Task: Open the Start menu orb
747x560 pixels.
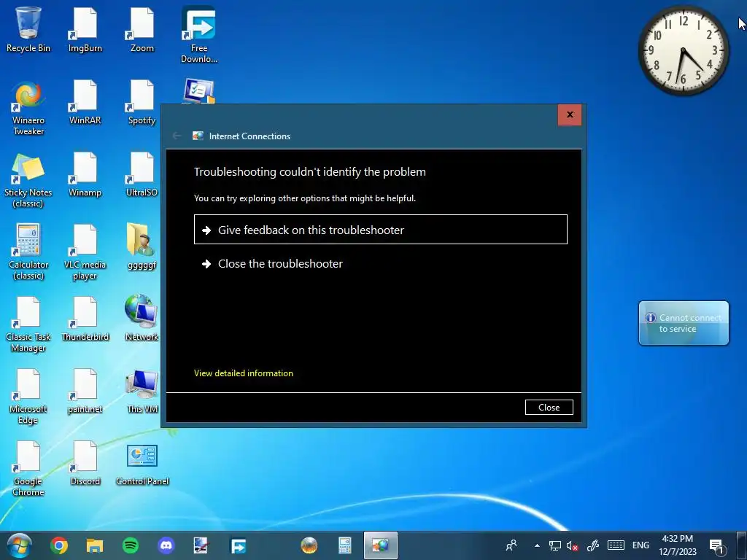Action: [x=20, y=545]
